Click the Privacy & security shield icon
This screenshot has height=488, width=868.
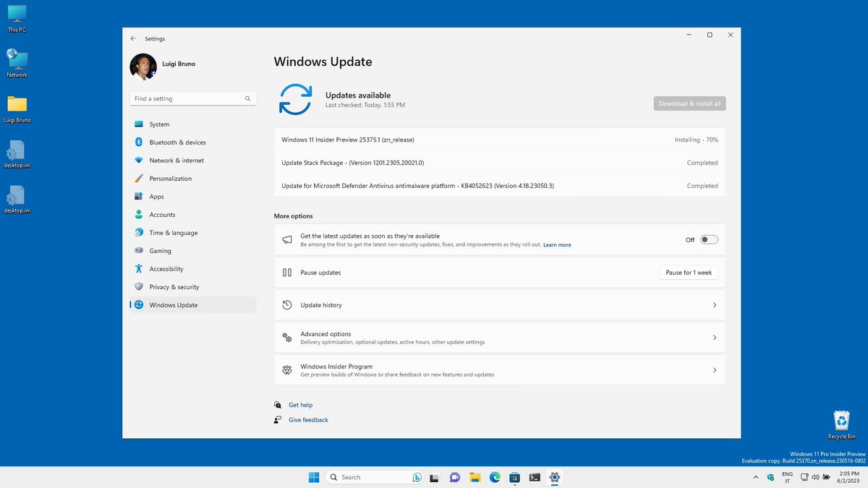139,287
